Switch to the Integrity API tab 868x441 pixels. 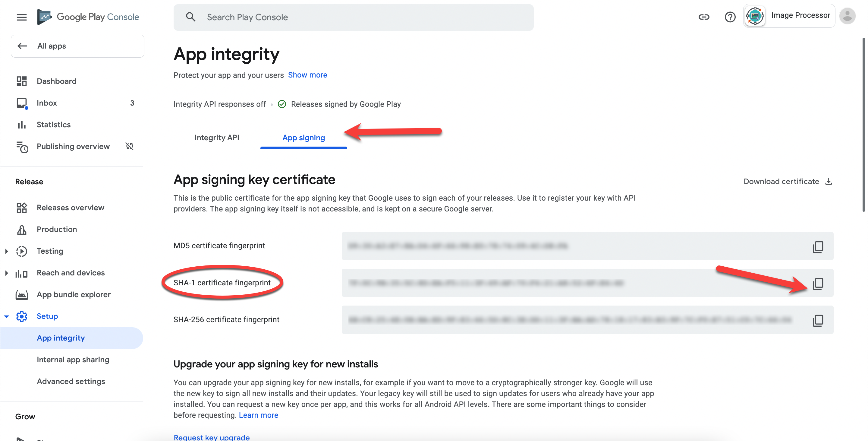(217, 138)
